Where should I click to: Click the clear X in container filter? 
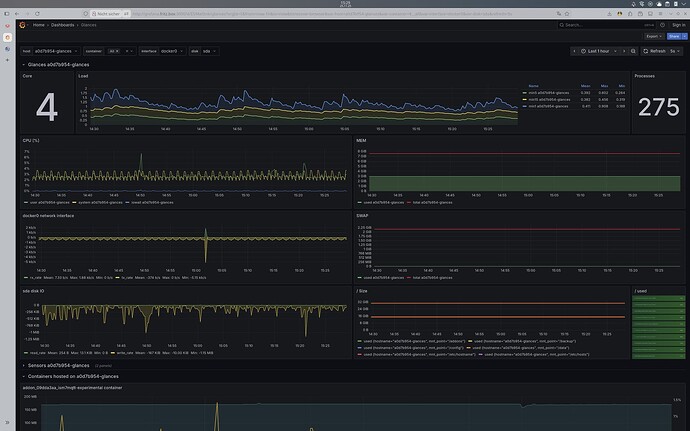click(127, 51)
